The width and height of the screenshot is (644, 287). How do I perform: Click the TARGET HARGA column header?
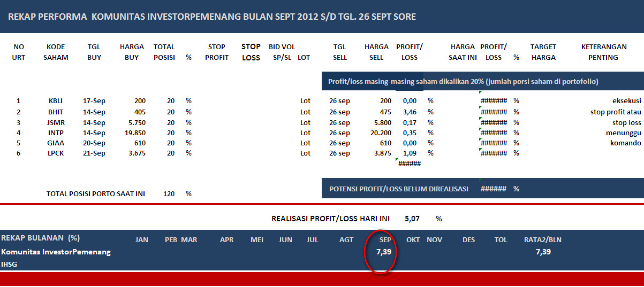(x=543, y=52)
